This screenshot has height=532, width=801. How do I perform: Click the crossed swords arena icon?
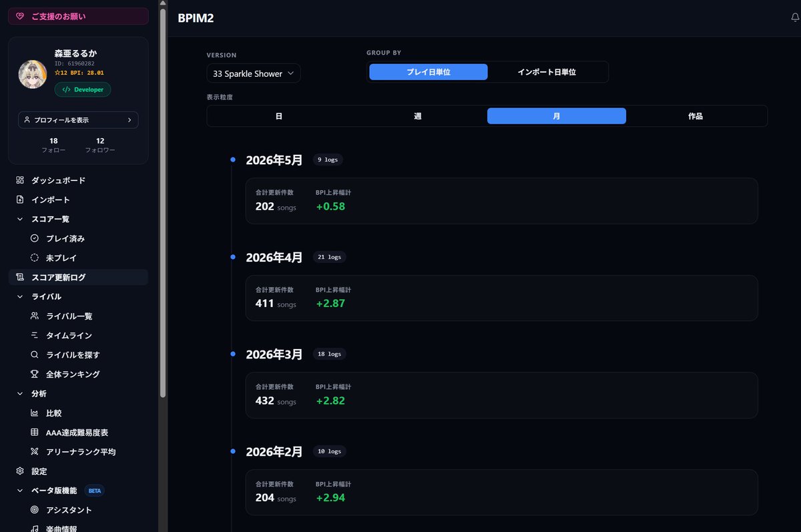(x=35, y=452)
